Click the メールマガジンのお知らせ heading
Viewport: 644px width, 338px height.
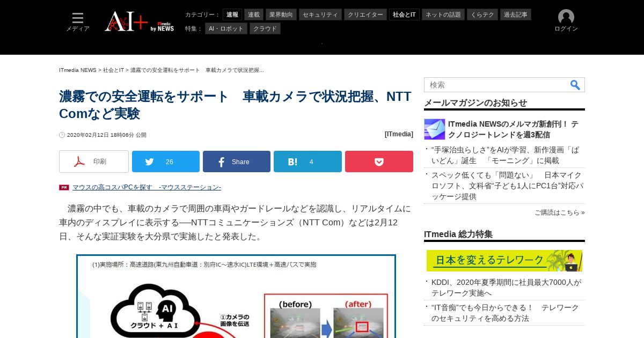pyautogui.click(x=475, y=103)
